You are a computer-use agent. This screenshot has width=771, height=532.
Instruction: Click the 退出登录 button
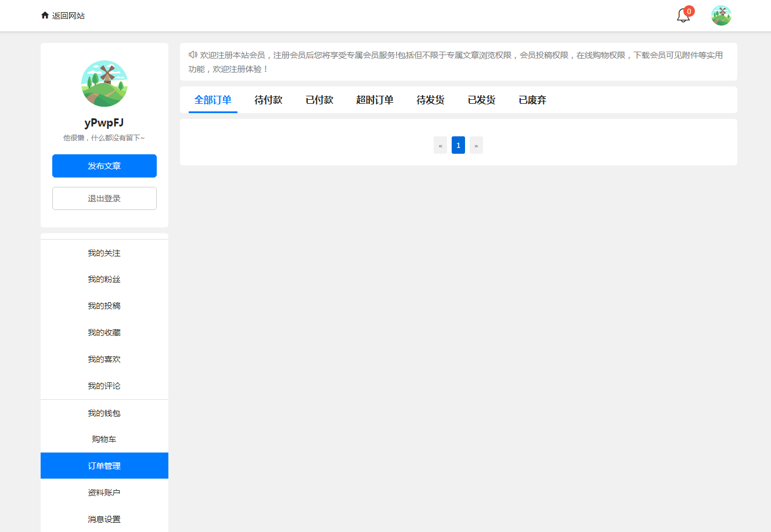point(105,198)
